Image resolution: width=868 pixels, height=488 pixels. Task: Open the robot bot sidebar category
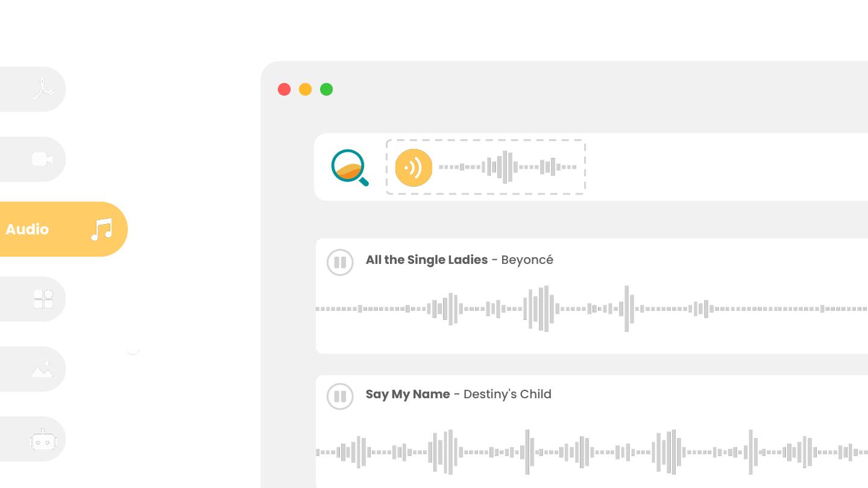pyautogui.click(x=43, y=440)
